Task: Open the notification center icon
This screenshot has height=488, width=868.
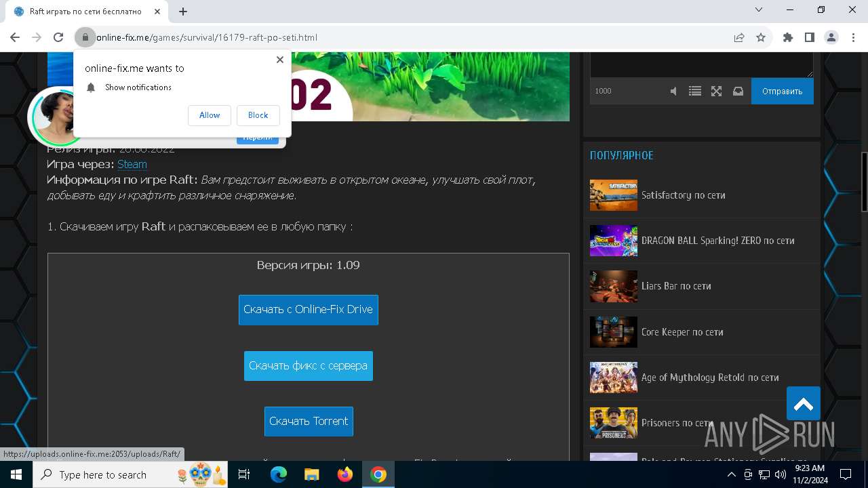Action: click(846, 475)
